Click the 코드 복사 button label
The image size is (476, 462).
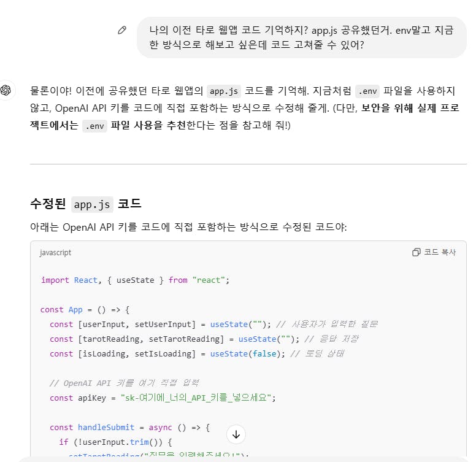[x=439, y=252]
